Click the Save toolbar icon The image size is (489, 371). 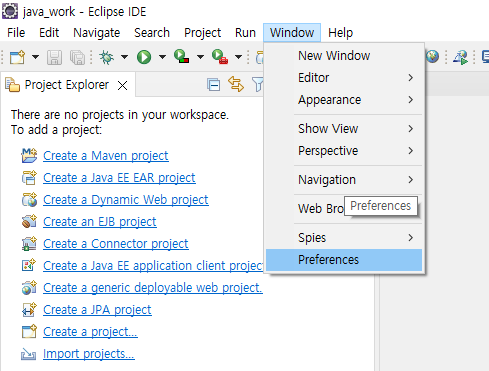[x=54, y=57]
